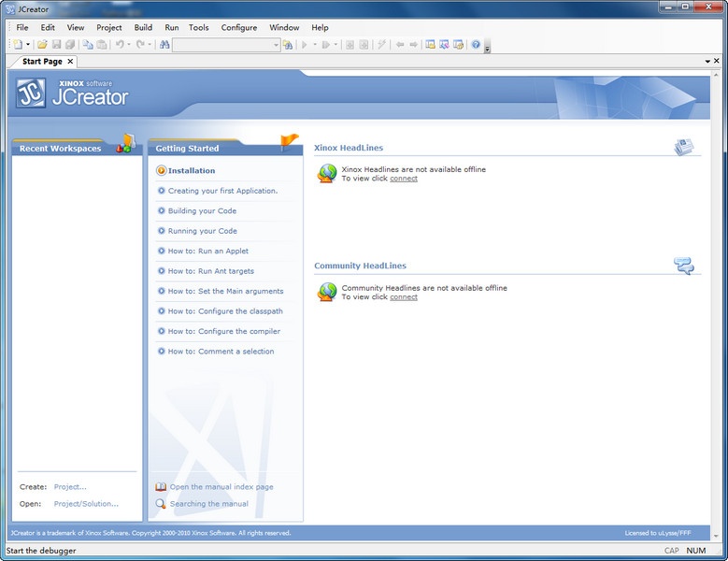Click the first workspace view window icon
Viewport: 728px width, 561px height.
pos(431,45)
